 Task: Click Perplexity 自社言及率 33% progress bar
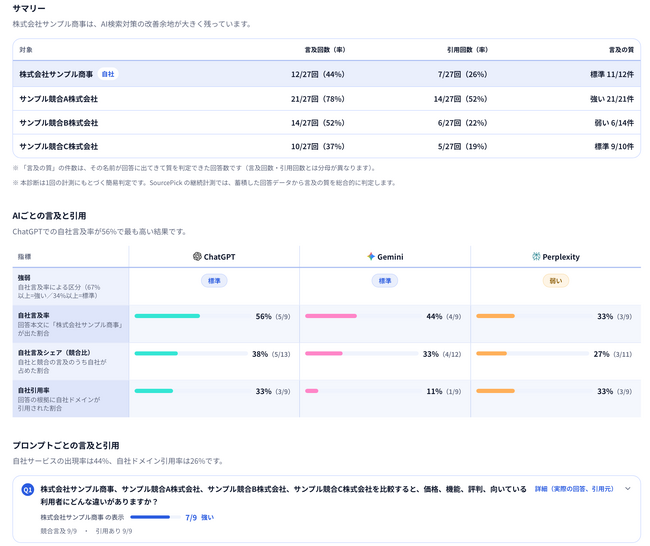(534, 316)
